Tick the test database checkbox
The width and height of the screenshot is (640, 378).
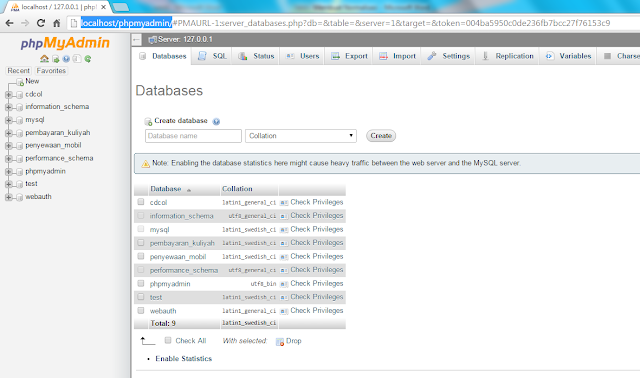[141, 296]
